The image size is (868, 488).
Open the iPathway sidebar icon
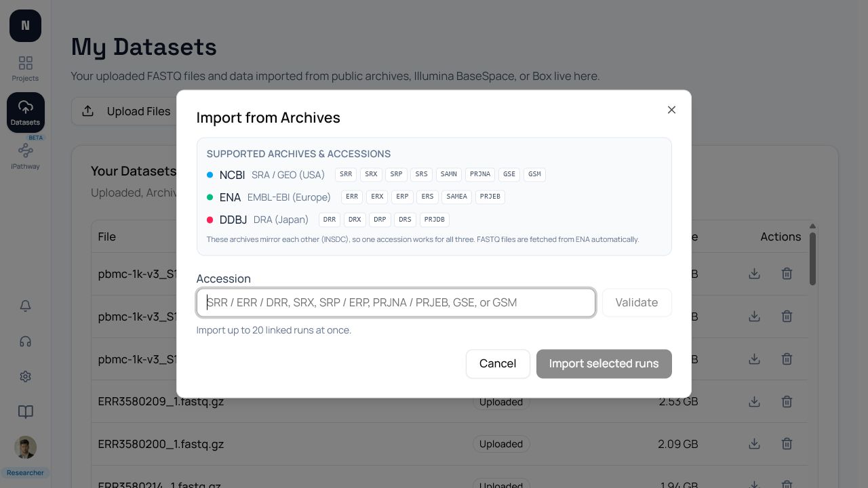[25, 156]
